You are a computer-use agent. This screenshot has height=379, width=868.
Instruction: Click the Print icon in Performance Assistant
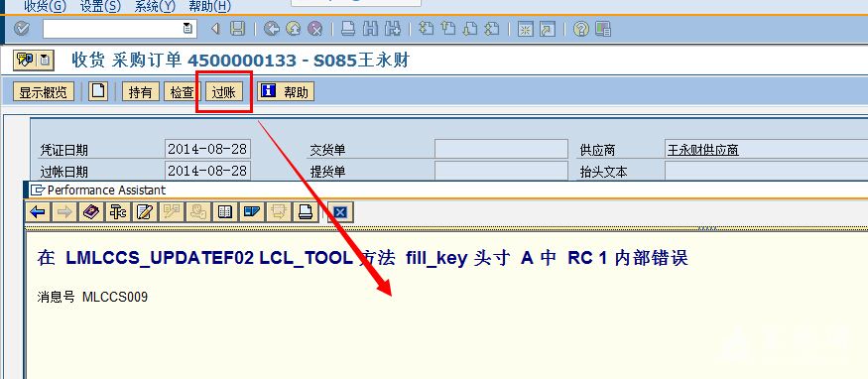tap(305, 212)
